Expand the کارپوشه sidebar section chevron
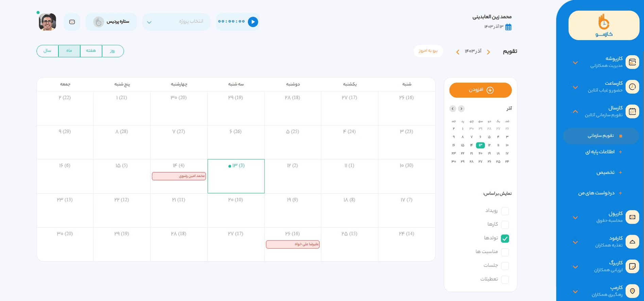 [x=575, y=63]
